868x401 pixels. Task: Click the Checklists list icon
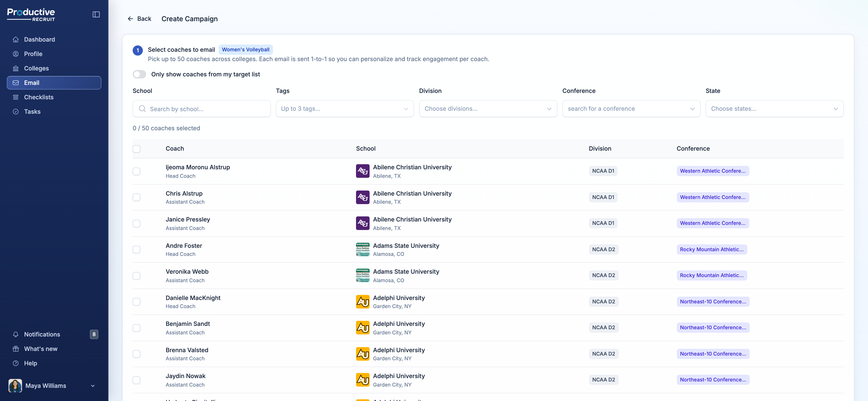15,97
